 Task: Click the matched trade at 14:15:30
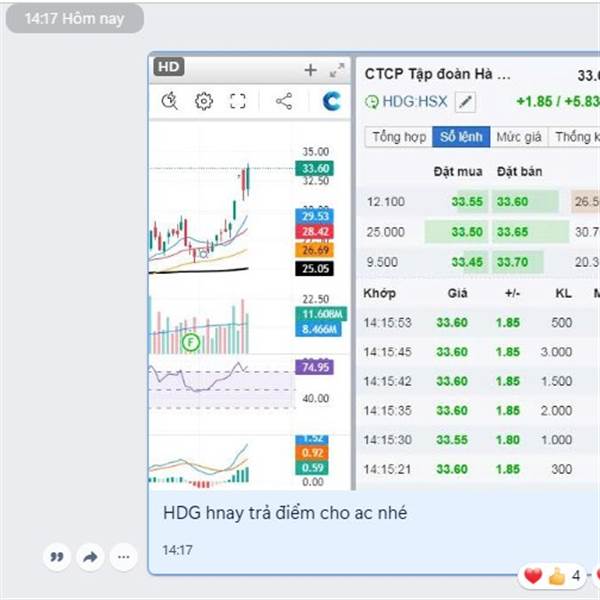click(x=477, y=440)
